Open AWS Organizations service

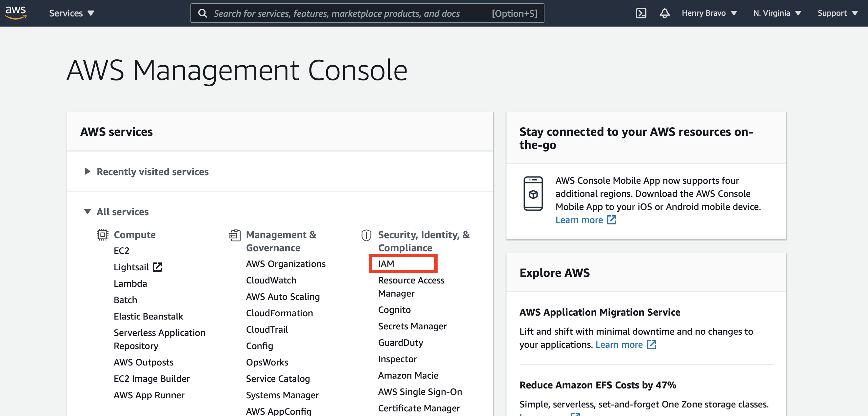coord(286,264)
